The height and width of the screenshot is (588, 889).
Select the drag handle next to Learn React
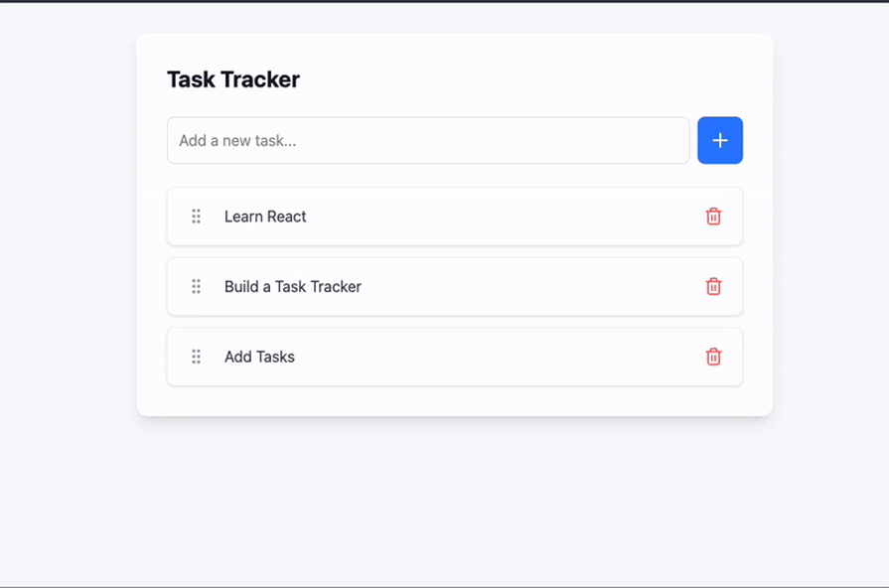196,216
